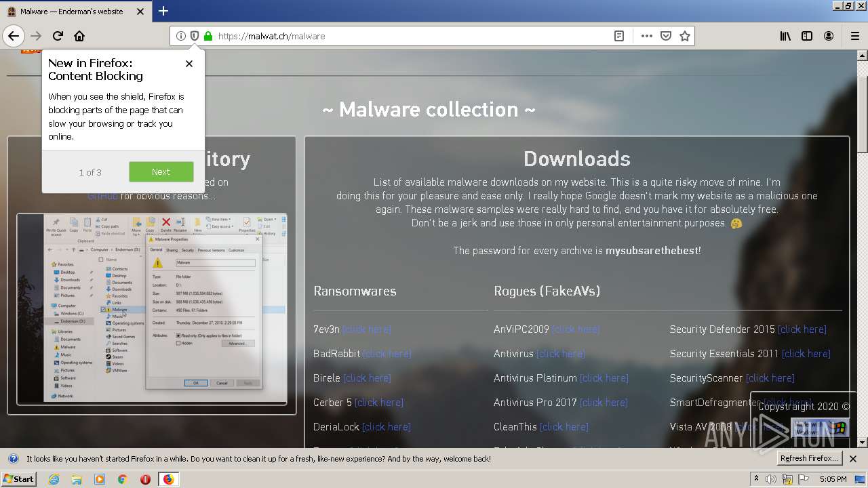
Task: Open Antivirus Platinum click here link
Action: click(604, 378)
